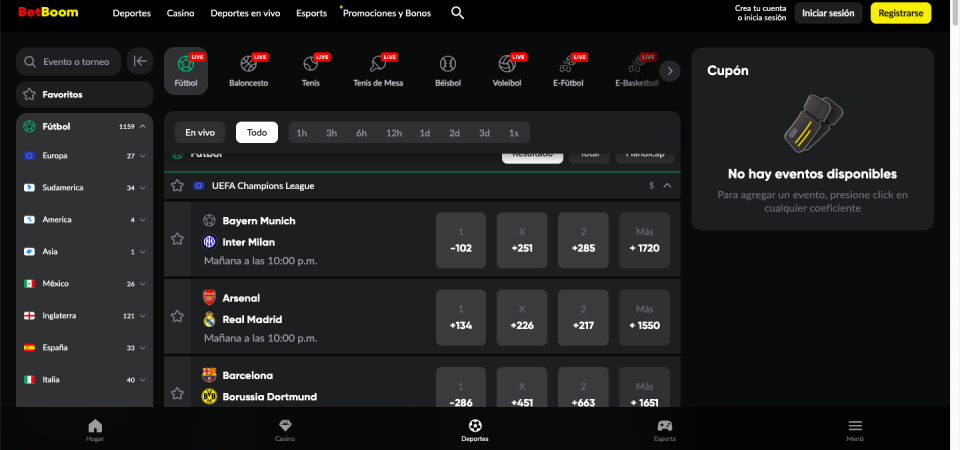Filter events to next 12h
This screenshot has width=960, height=450.
click(x=394, y=133)
